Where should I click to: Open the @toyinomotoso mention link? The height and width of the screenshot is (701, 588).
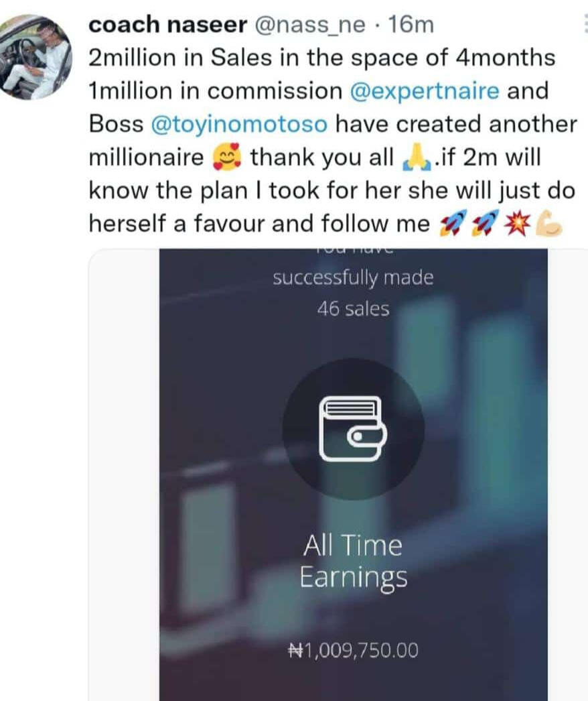(240, 124)
